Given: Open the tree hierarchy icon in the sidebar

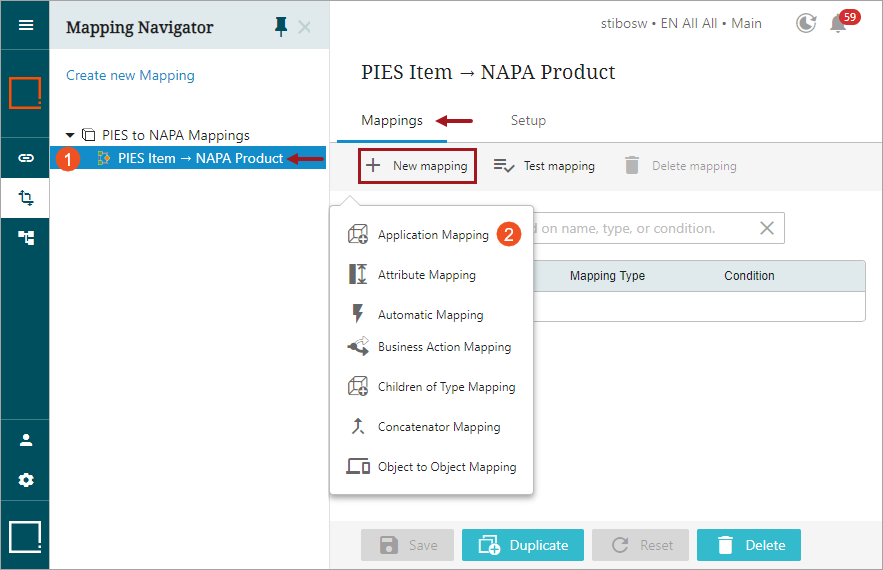Looking at the screenshot, I should pyautogui.click(x=25, y=238).
